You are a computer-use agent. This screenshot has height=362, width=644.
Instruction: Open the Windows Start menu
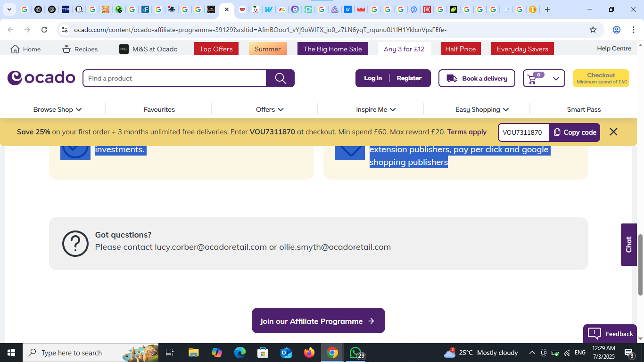click(11, 353)
